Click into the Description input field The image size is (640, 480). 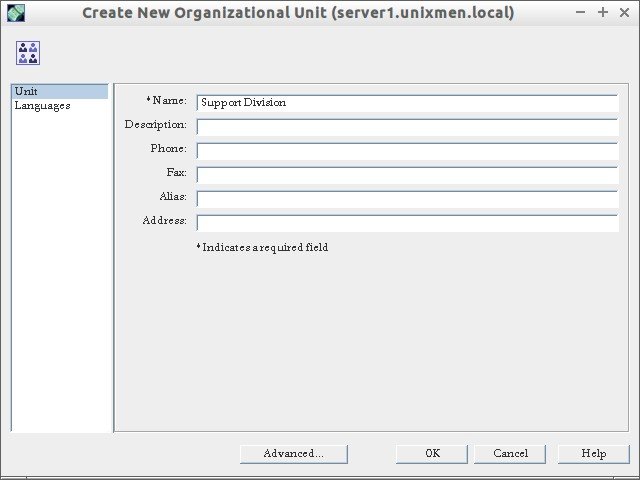pos(407,127)
